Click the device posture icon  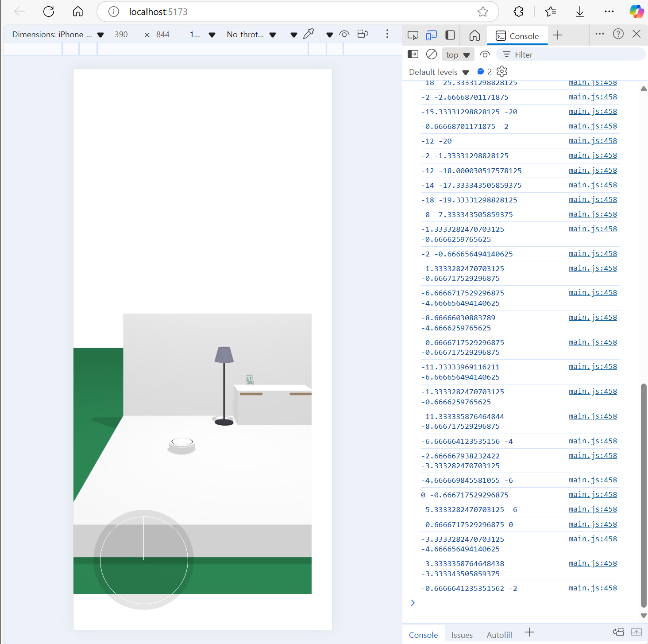click(x=363, y=34)
